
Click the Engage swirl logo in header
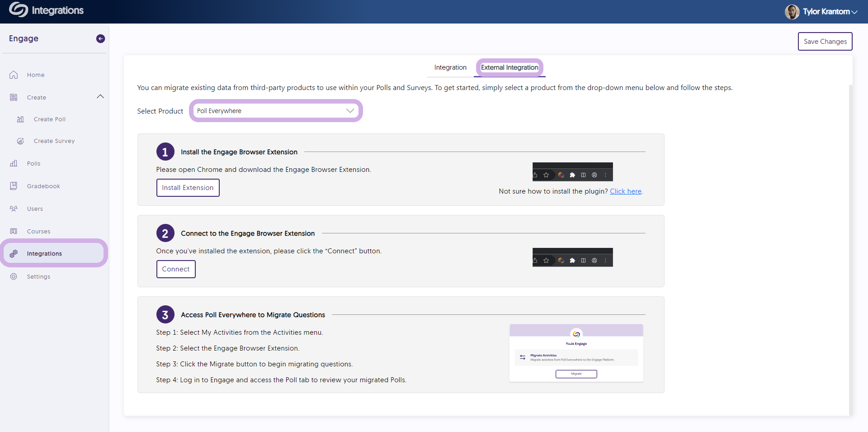pyautogui.click(x=19, y=9)
